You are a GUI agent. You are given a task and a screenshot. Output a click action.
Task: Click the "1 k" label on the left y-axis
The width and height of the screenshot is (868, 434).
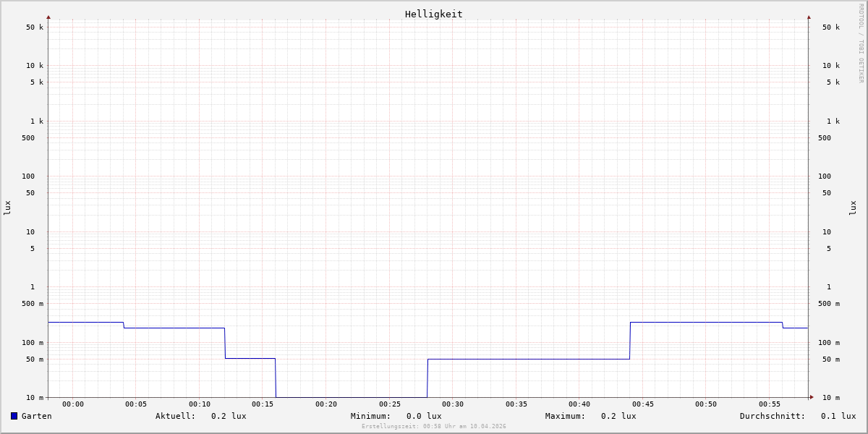point(37,122)
